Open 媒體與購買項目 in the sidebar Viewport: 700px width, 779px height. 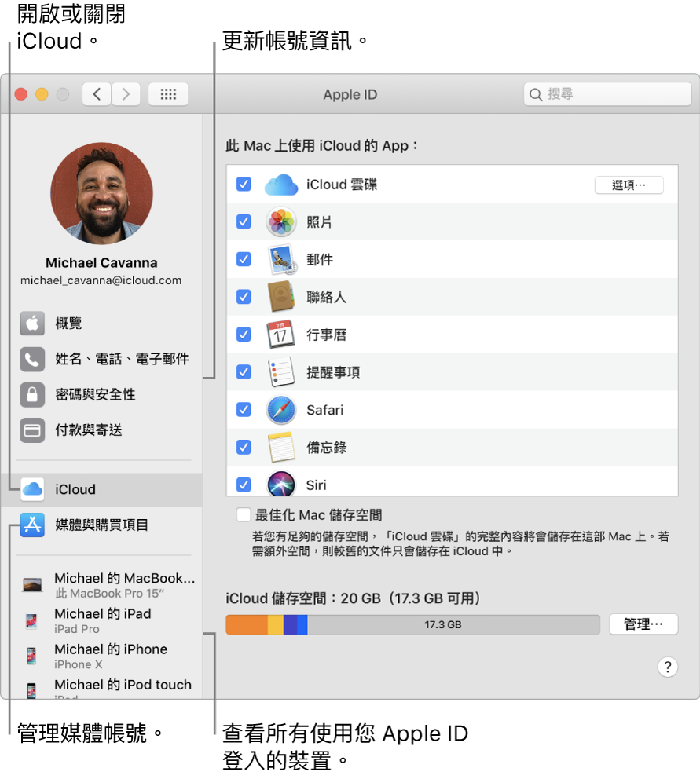[102, 525]
